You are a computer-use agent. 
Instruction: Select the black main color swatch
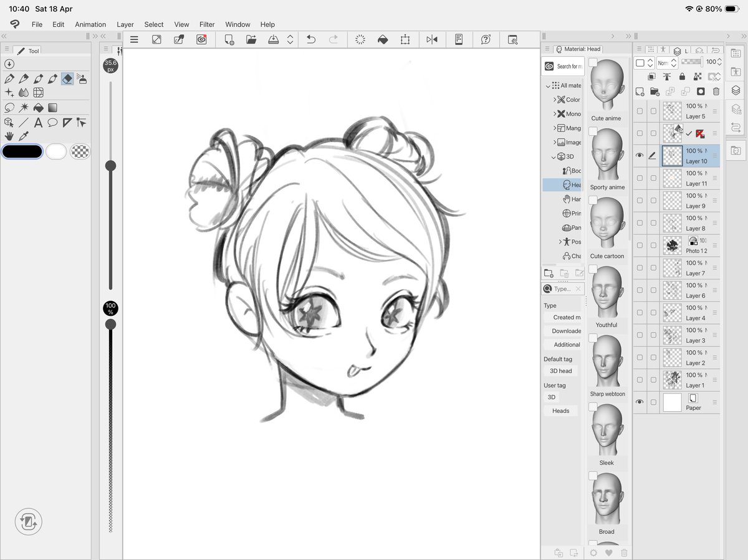click(x=22, y=151)
